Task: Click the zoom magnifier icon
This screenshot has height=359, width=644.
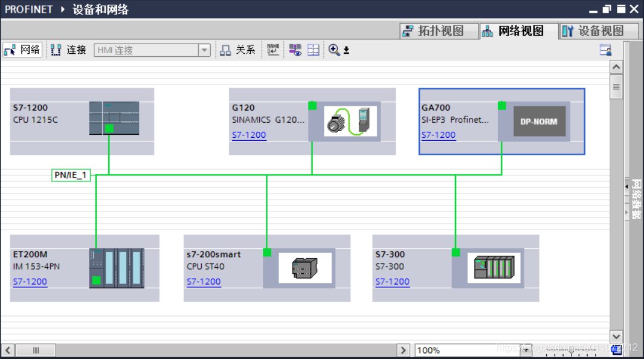Action: tap(334, 50)
